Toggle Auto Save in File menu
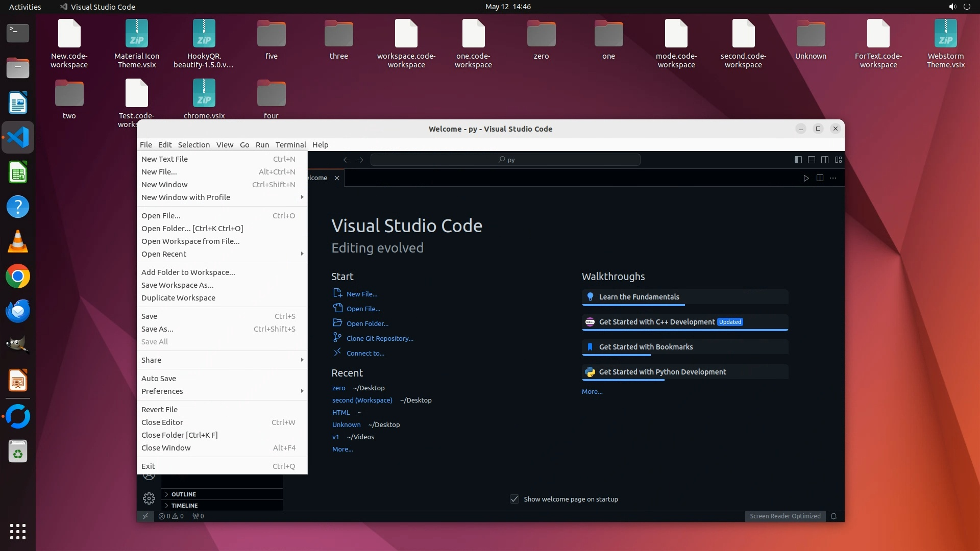 [x=159, y=378]
